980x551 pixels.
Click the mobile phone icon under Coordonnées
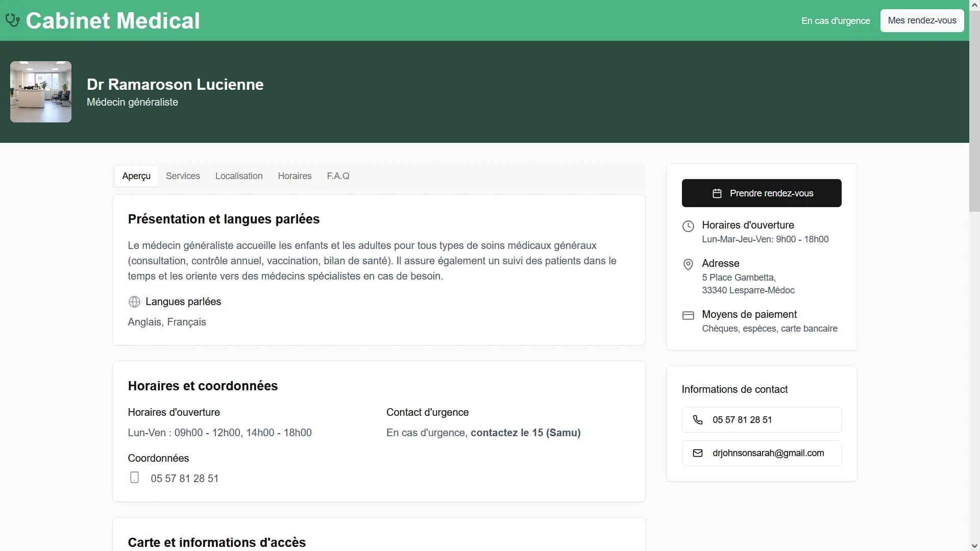tap(134, 478)
